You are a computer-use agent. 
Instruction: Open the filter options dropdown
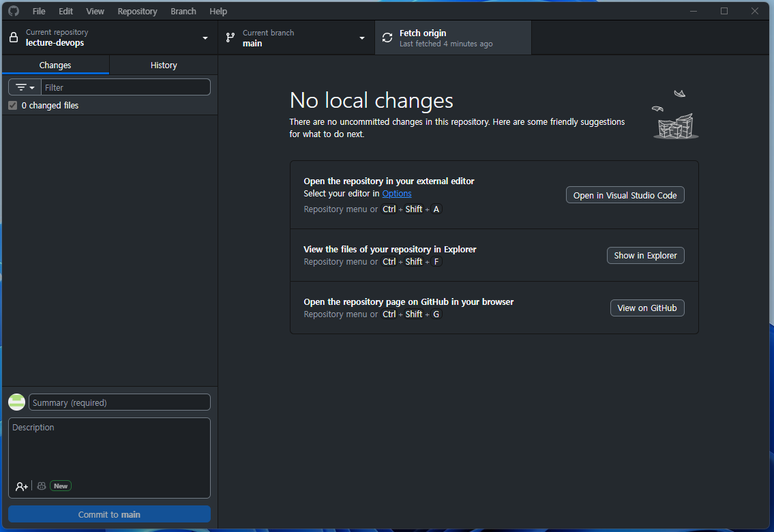click(x=25, y=87)
